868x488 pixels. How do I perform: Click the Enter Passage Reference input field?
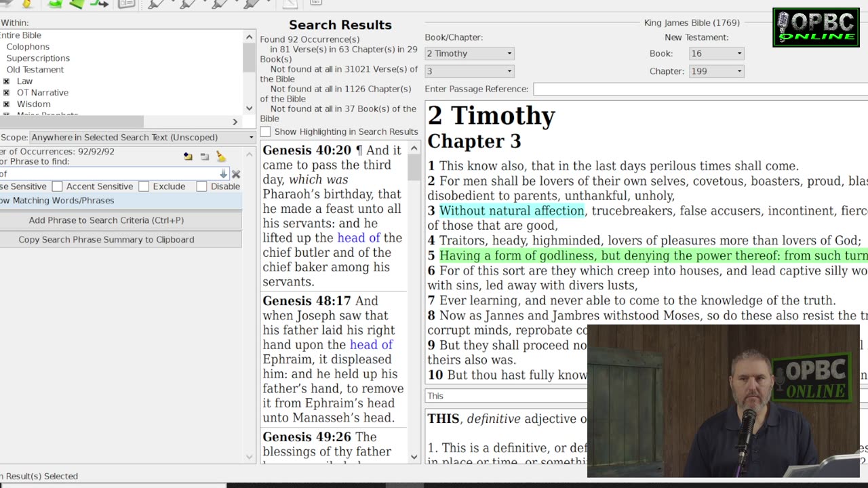pyautogui.click(x=701, y=89)
